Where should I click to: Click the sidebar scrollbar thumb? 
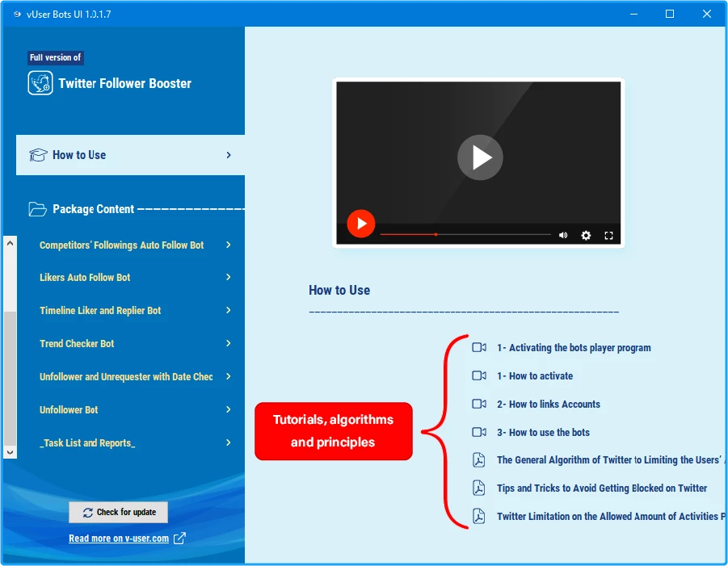point(10,378)
